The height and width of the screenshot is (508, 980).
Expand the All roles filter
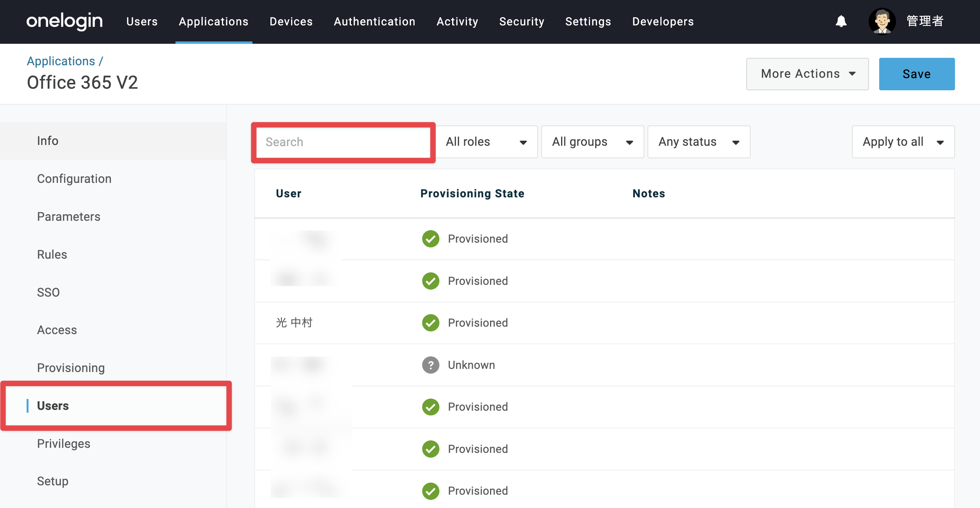[x=486, y=142]
